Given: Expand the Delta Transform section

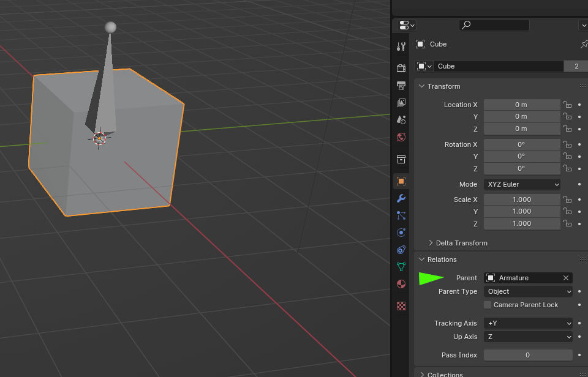Looking at the screenshot, I should (x=461, y=243).
